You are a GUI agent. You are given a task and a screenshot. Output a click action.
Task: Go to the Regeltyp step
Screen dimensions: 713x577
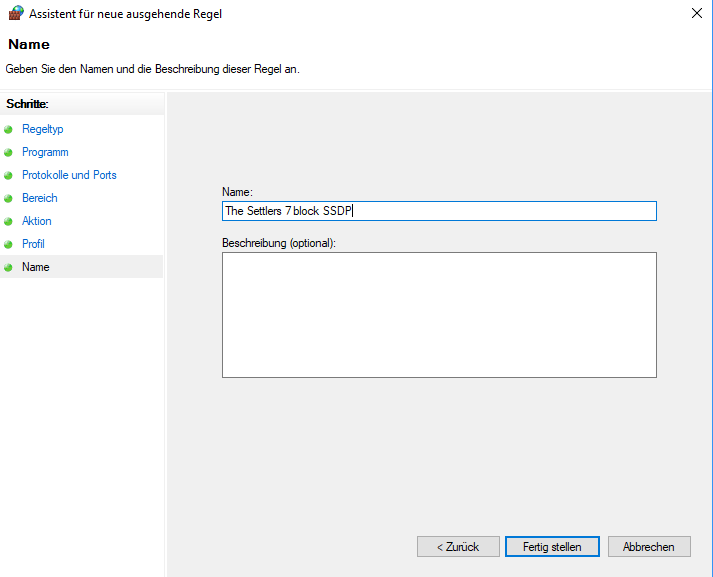click(x=42, y=129)
